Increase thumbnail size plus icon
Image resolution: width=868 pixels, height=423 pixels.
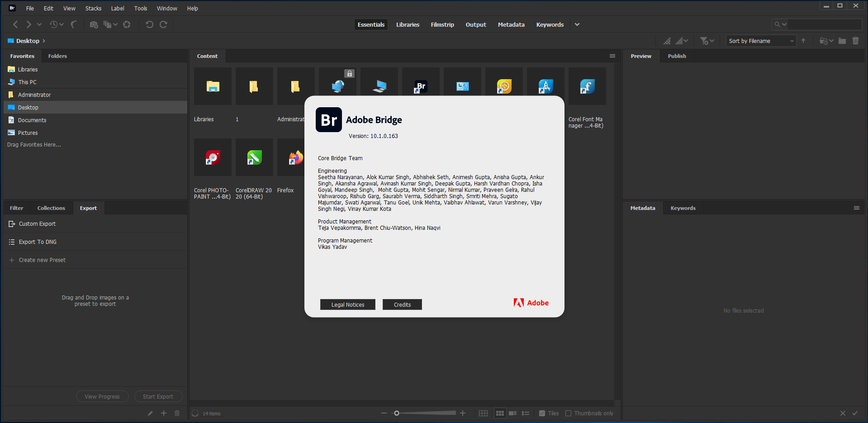pyautogui.click(x=463, y=413)
